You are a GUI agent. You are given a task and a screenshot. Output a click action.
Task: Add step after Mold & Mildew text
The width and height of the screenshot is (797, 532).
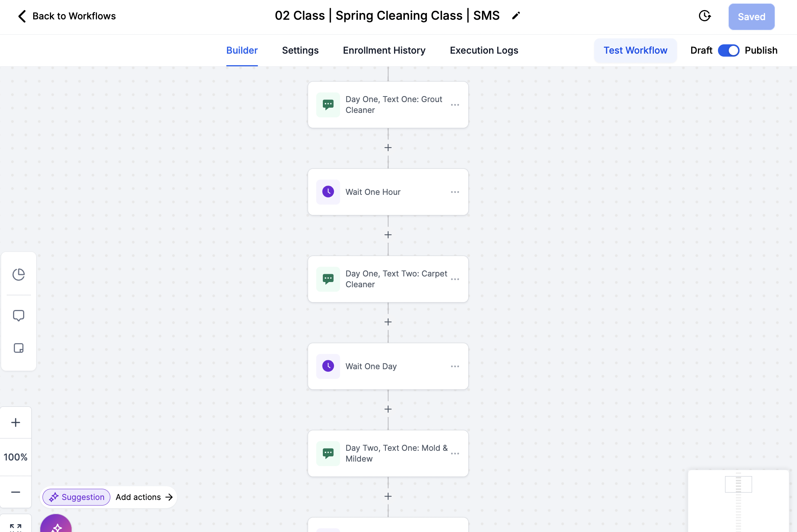pos(388,497)
